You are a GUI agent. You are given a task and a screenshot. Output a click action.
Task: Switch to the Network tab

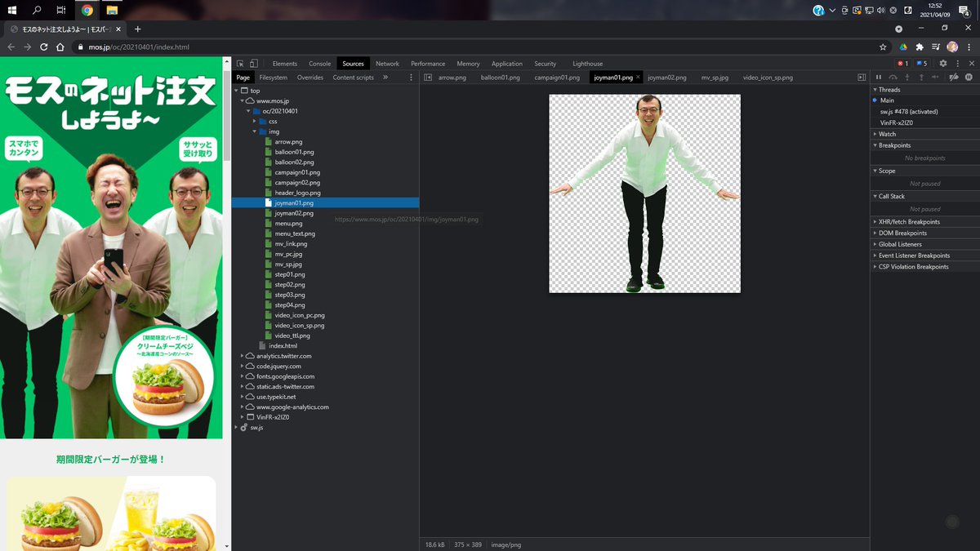pyautogui.click(x=387, y=64)
